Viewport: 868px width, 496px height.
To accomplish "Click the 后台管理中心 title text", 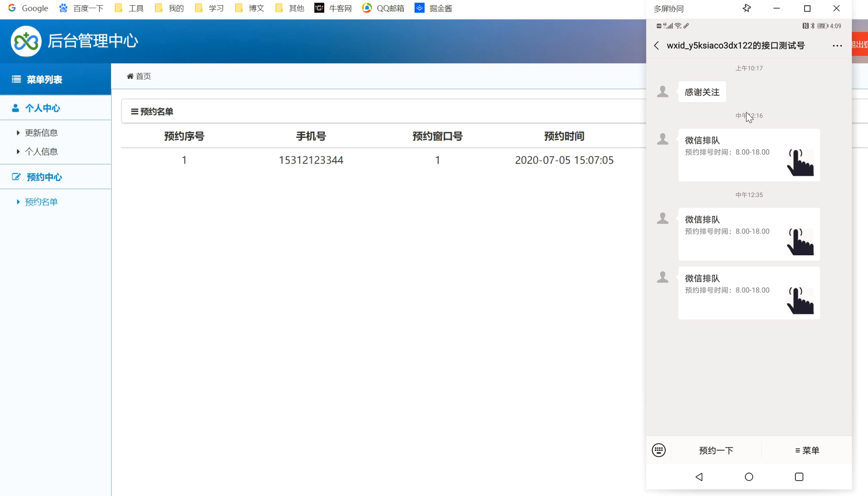I will [x=93, y=41].
